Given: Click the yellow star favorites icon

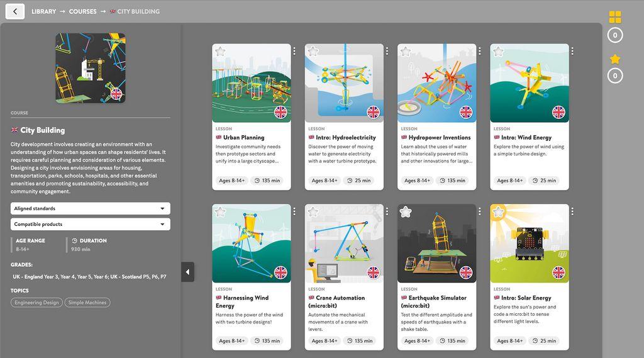Looking at the screenshot, I should coord(615,59).
